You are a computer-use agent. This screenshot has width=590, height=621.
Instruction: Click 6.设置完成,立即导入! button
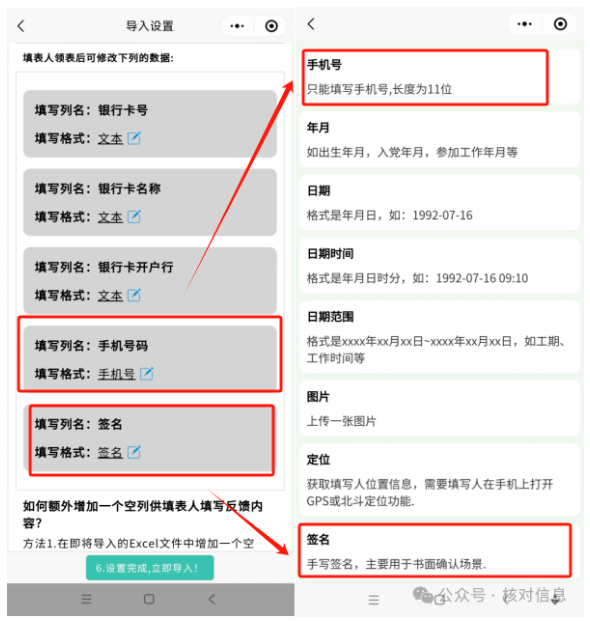(150, 568)
